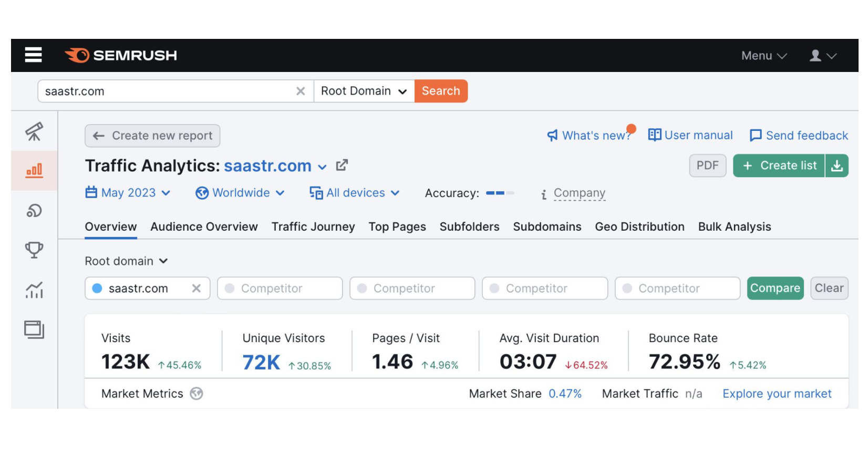This screenshot has height=454, width=868.
Task: Expand the Menu dropdown in header
Action: coord(764,56)
